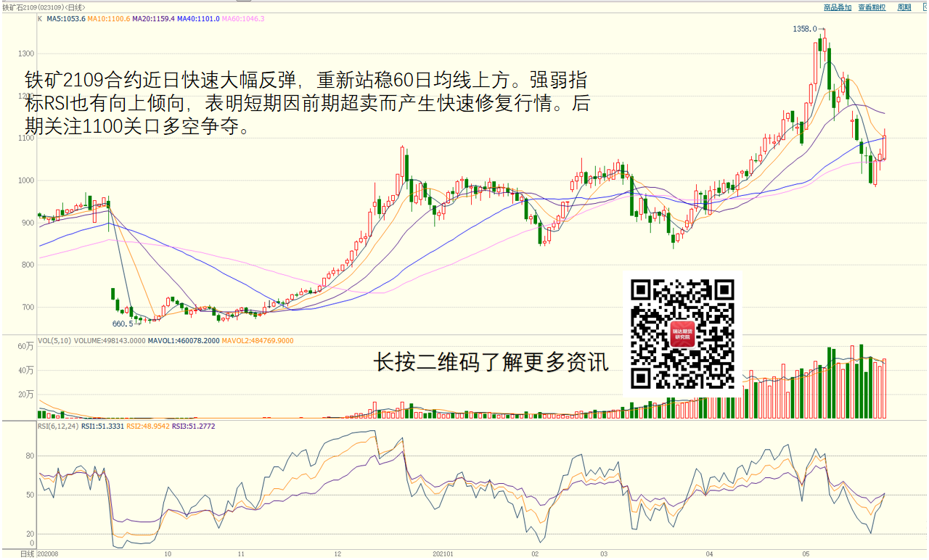Click the MAVOL2 orange value label
This screenshot has width=929, height=560.
coord(258,340)
